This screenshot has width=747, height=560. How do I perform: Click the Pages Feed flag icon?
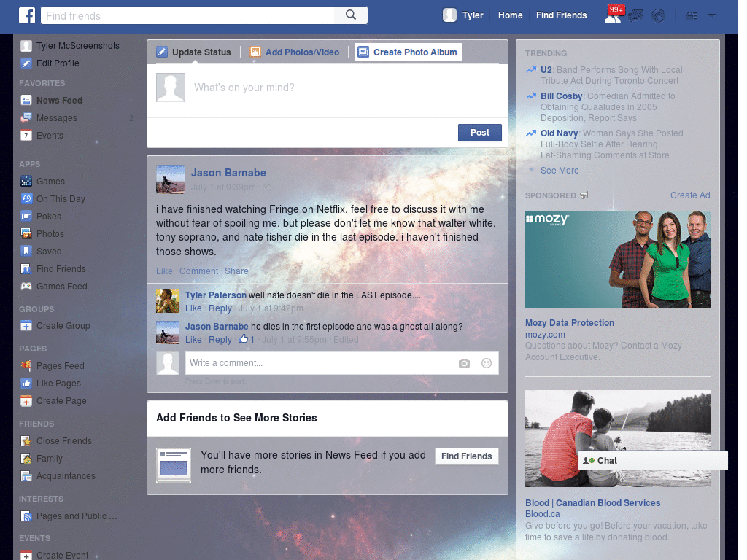[x=26, y=366]
